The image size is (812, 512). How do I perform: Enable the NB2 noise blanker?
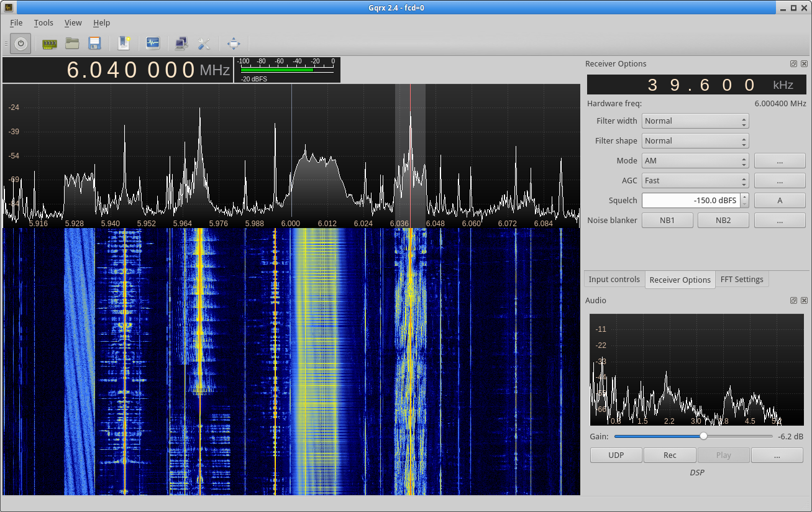(x=723, y=220)
